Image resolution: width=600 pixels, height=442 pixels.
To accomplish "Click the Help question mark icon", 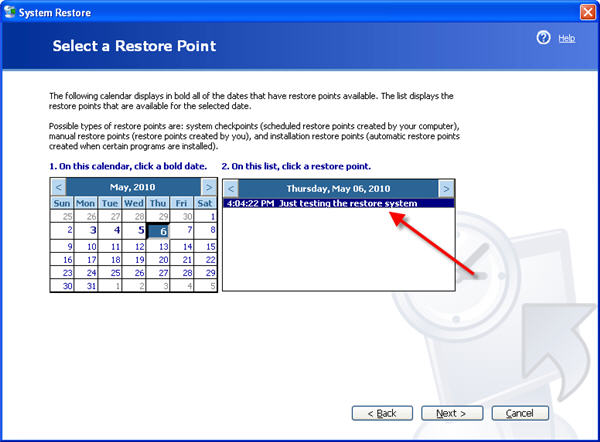I will tap(543, 38).
